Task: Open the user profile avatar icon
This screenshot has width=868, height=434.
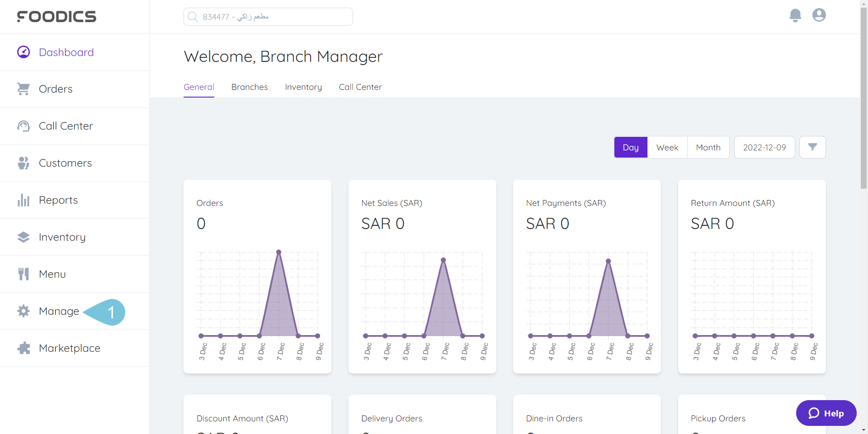Action: coord(819,15)
